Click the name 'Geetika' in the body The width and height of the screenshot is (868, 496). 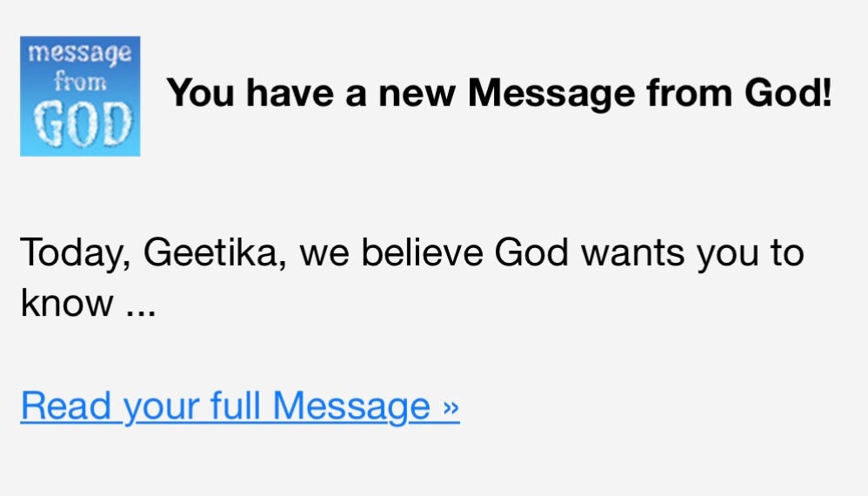(x=215, y=253)
